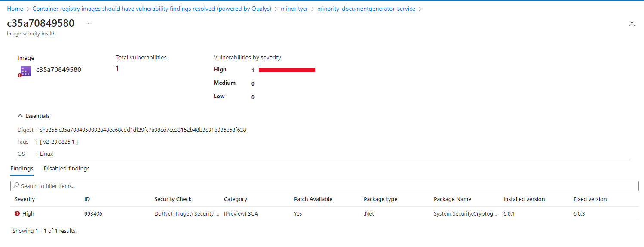644x247 pixels.
Task: Click the Package Name column header
Action: pos(452,199)
